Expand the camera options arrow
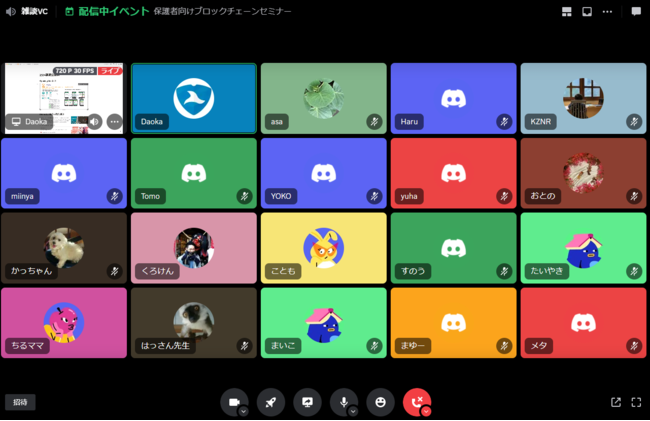The height and width of the screenshot is (421, 650). pyautogui.click(x=244, y=410)
